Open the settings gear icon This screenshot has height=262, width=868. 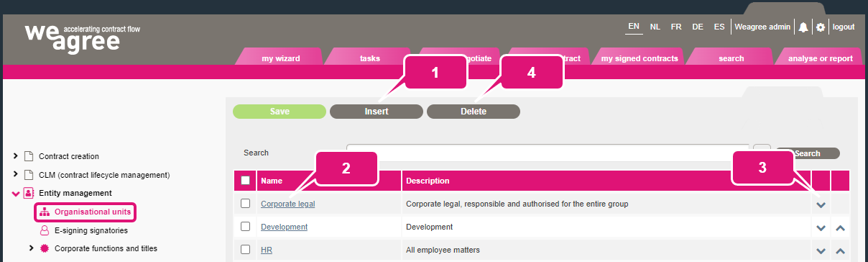821,27
